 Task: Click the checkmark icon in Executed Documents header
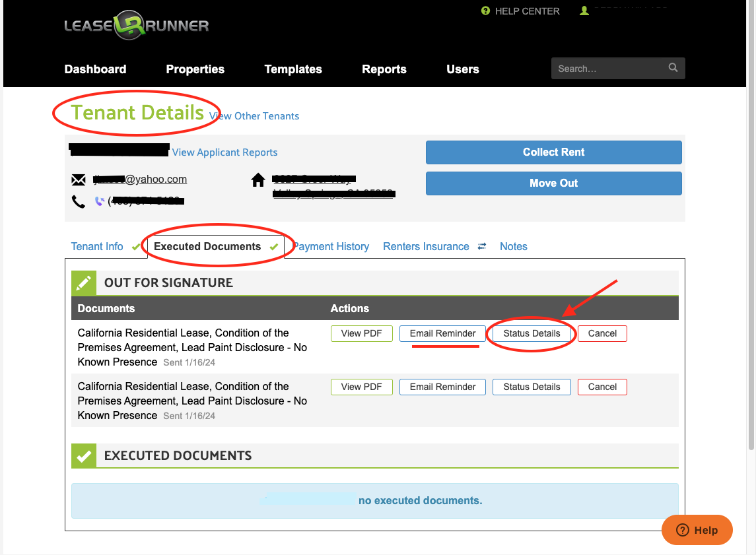(x=84, y=456)
